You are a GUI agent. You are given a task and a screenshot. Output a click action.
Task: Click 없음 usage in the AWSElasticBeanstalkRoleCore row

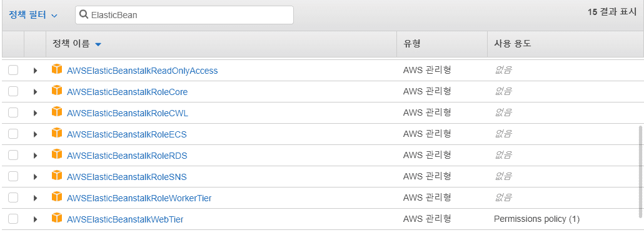click(x=503, y=92)
